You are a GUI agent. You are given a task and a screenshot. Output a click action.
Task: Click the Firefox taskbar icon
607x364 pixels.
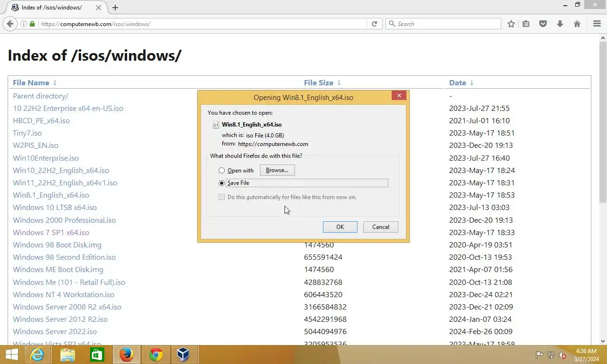[126, 355]
